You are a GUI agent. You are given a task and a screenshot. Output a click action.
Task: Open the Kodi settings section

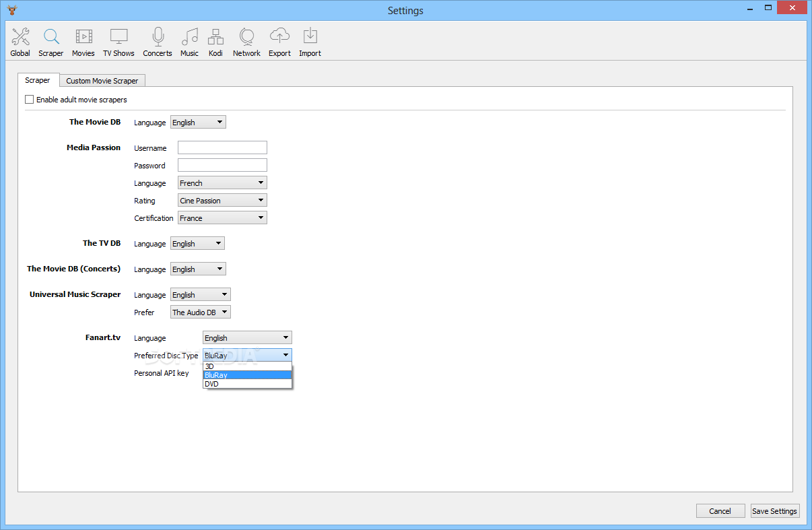tap(215, 42)
